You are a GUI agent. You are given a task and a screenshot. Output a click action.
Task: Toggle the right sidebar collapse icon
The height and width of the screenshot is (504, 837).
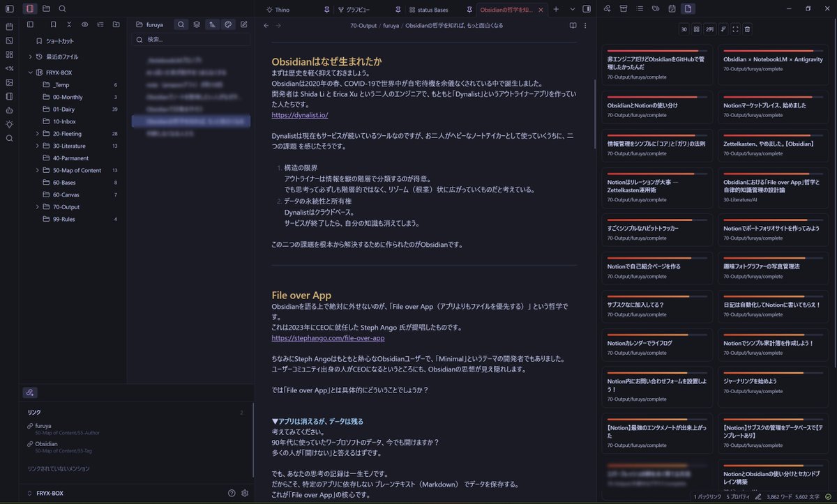tap(587, 9)
